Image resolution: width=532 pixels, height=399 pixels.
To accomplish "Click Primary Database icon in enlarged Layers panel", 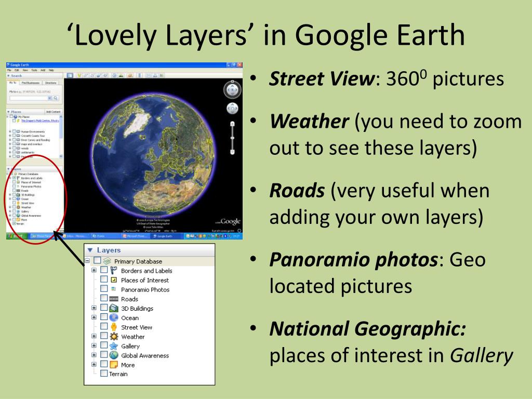I will 107,261.
